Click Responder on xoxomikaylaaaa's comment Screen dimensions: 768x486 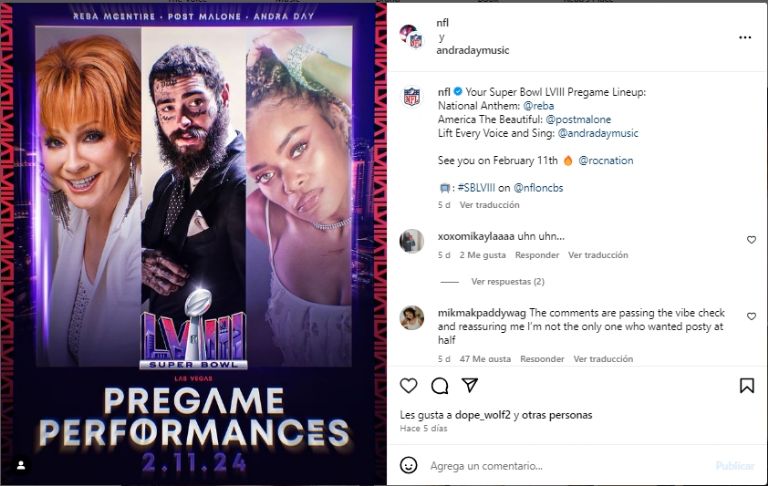click(537, 255)
